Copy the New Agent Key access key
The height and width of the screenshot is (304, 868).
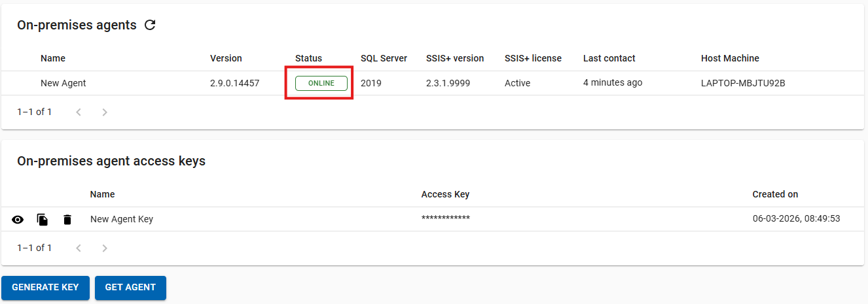(x=43, y=220)
